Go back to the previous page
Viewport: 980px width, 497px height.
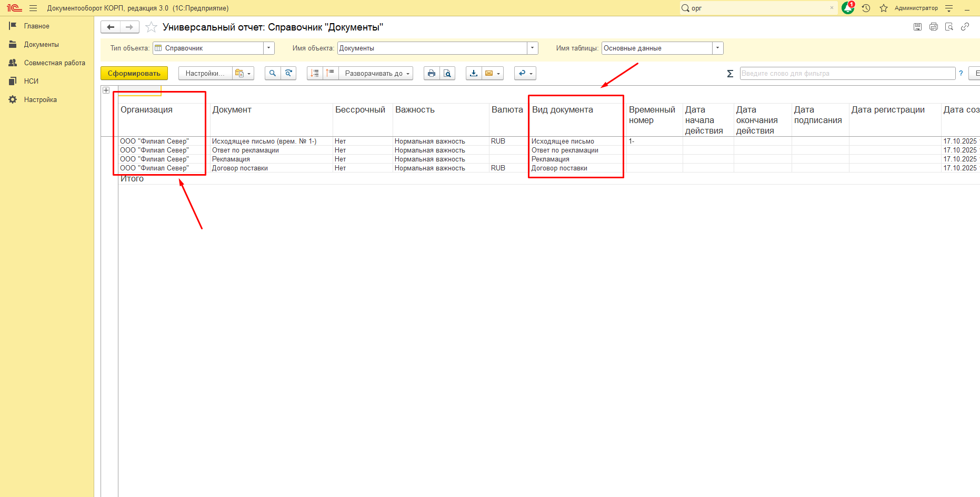pyautogui.click(x=111, y=27)
